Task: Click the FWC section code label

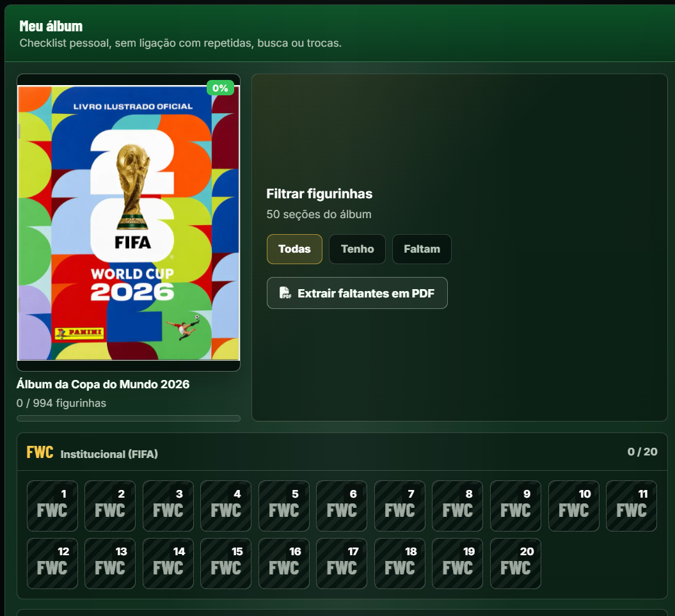Action: (x=40, y=452)
